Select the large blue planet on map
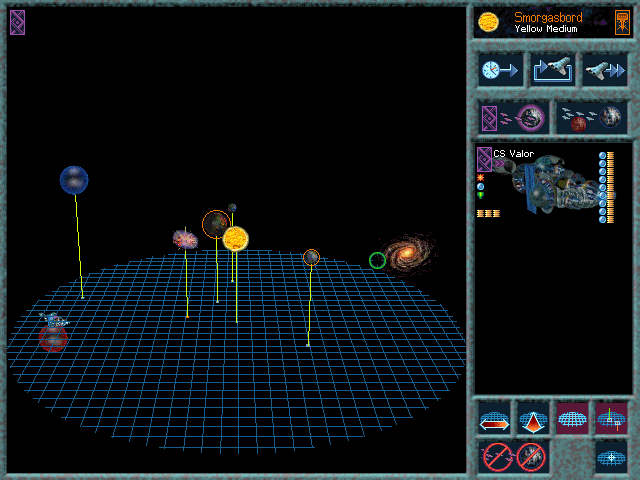 (x=74, y=180)
